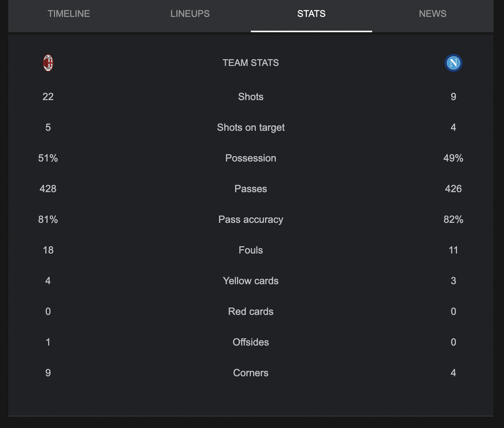The width and height of the screenshot is (504, 428).
Task: Click the Shots on target label
Action: click(251, 127)
